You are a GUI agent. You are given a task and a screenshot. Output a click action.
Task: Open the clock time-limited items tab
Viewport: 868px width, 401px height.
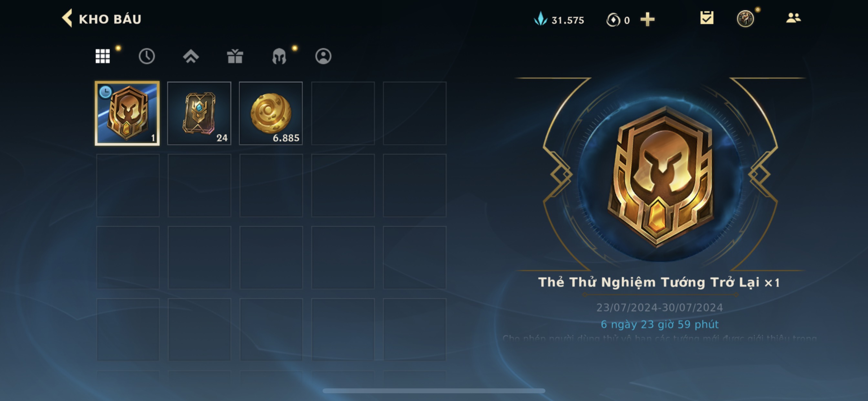coord(147,56)
